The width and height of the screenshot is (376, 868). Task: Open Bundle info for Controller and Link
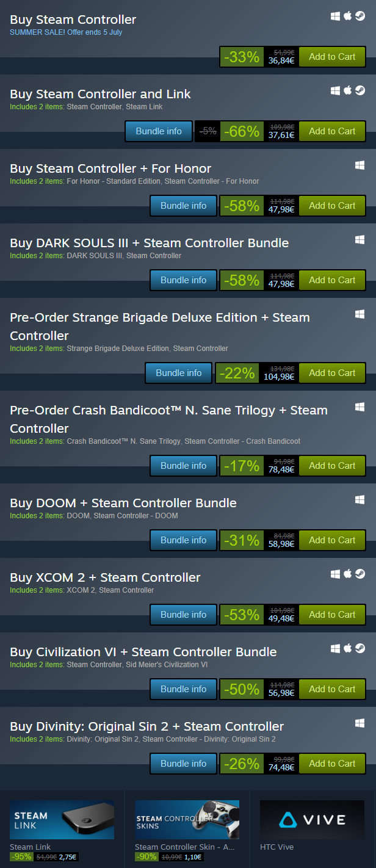pos(159,131)
